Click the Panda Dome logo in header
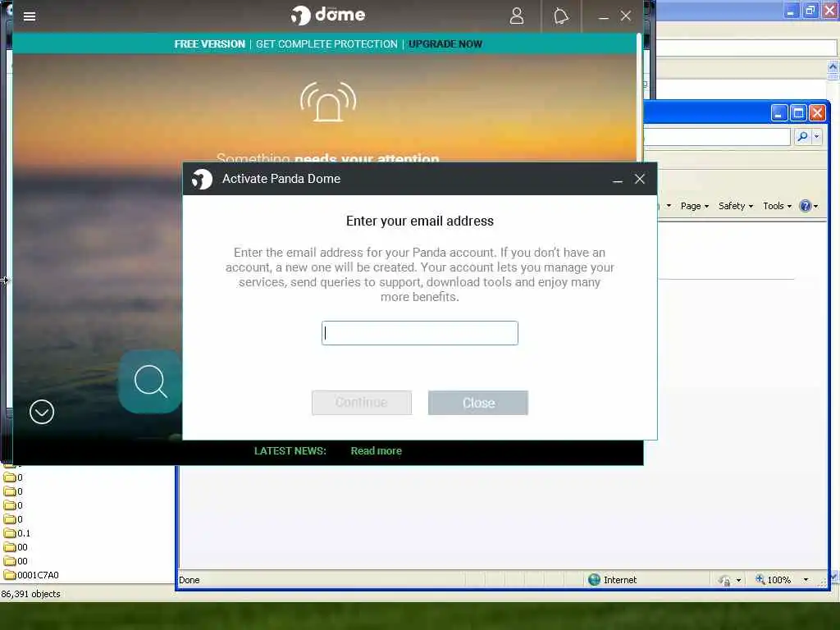 point(328,15)
